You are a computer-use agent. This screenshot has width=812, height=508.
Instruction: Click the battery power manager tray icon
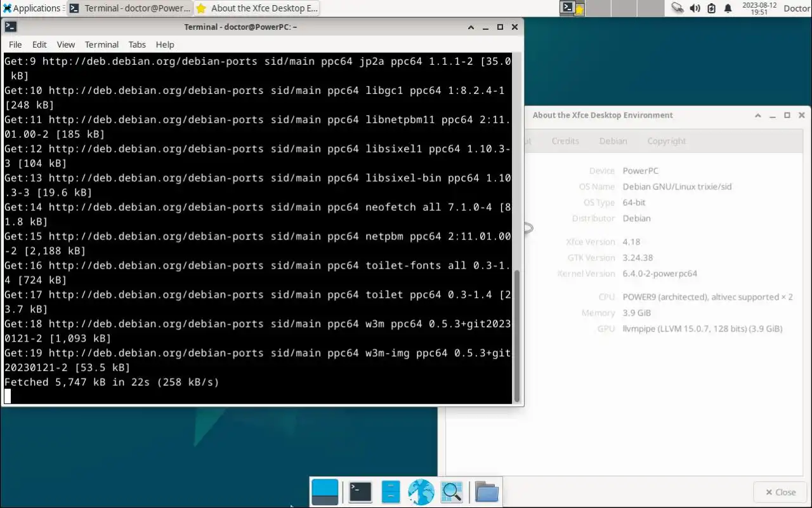[x=711, y=8]
